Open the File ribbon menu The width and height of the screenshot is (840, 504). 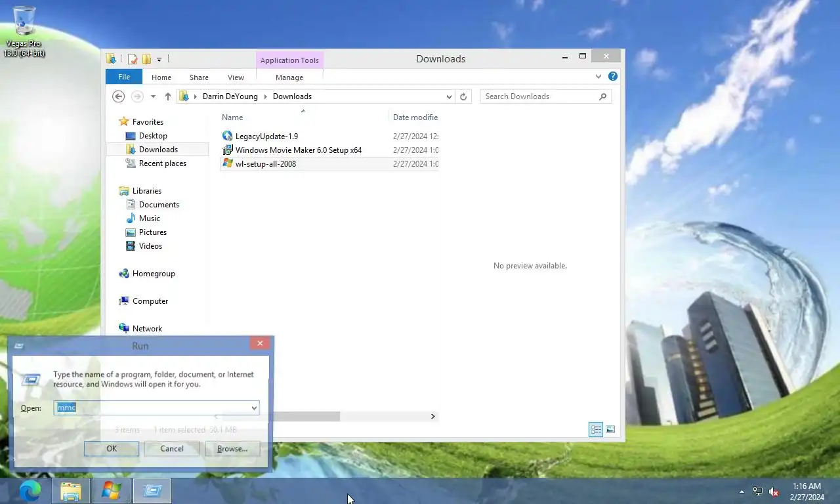pyautogui.click(x=123, y=77)
